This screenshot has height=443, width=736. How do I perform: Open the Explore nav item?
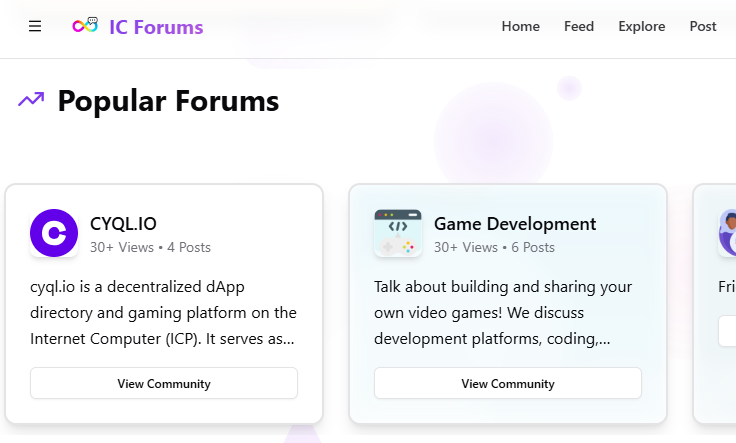[642, 26]
